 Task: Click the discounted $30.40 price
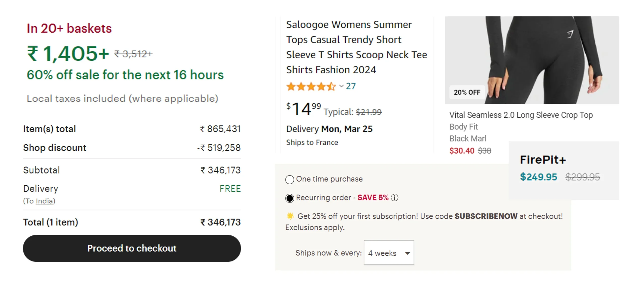click(x=462, y=151)
